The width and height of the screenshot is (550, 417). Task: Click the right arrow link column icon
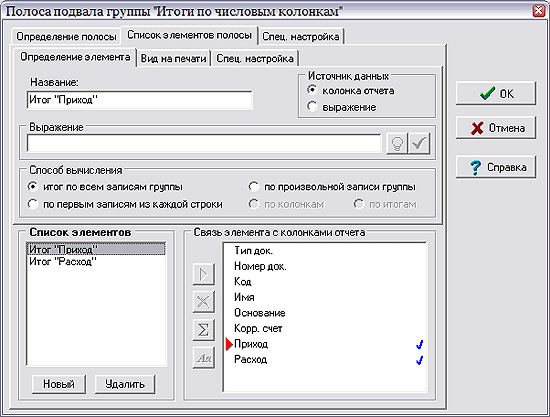coord(203,274)
